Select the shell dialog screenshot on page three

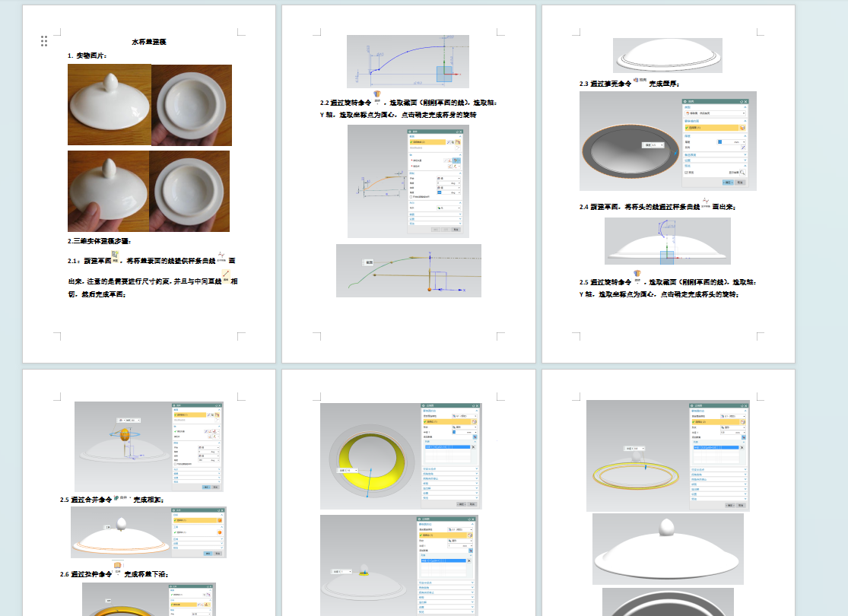point(668,141)
